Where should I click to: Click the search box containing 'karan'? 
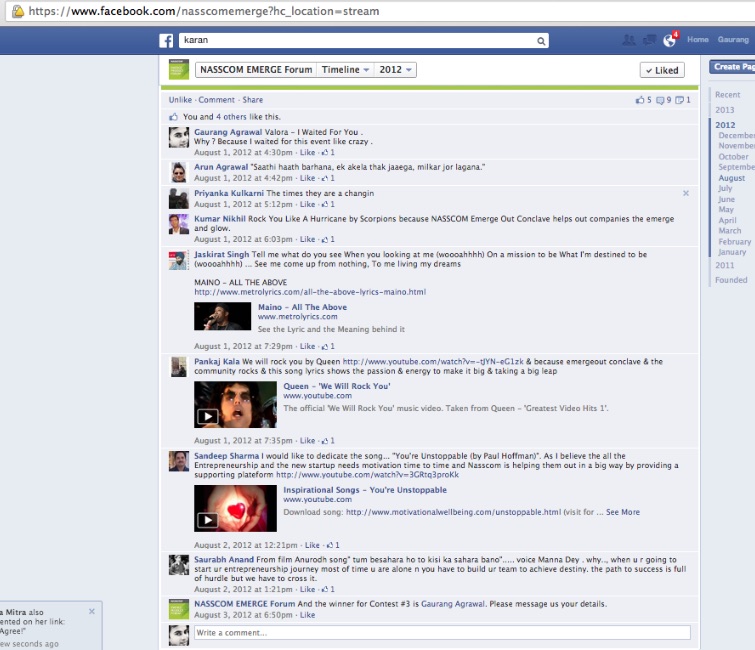(364, 40)
